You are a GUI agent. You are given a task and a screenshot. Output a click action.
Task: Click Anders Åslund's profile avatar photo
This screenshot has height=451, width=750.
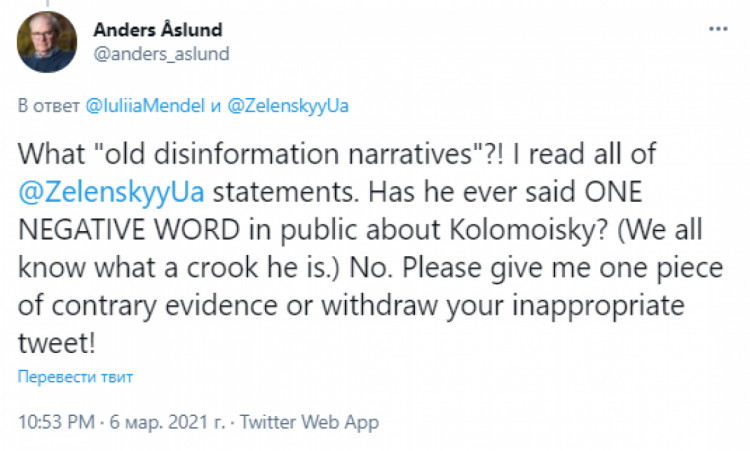click(47, 43)
